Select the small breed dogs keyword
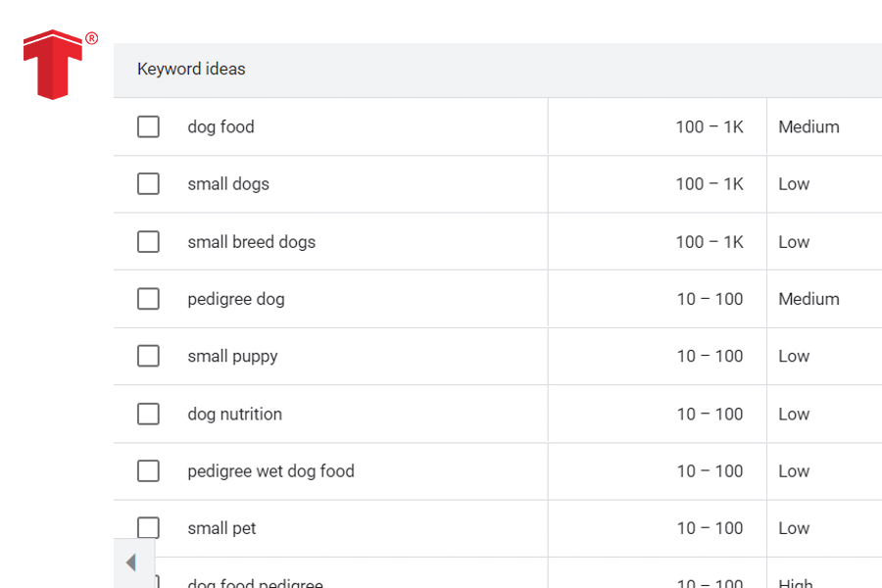 pyautogui.click(x=251, y=242)
